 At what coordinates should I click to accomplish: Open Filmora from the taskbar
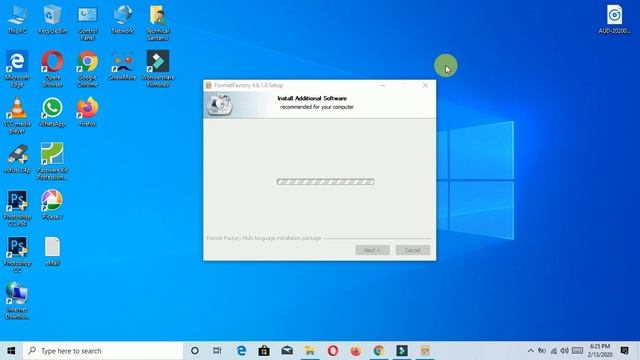[402, 351]
